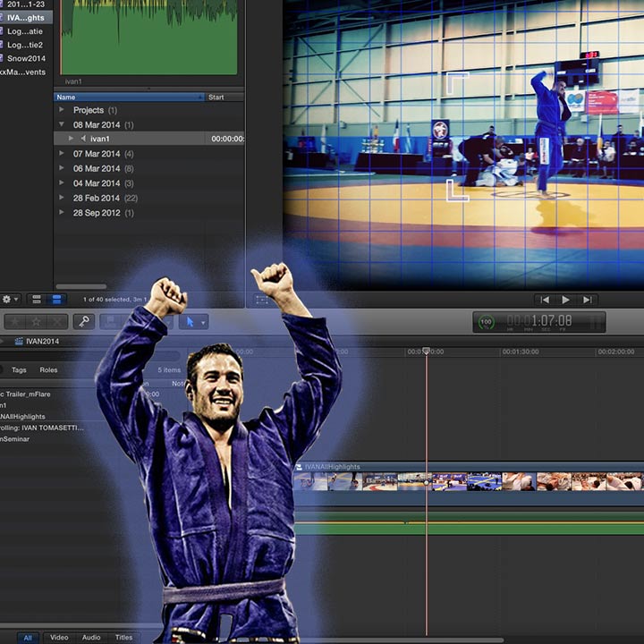Filter timeline index to Titles

(123, 638)
